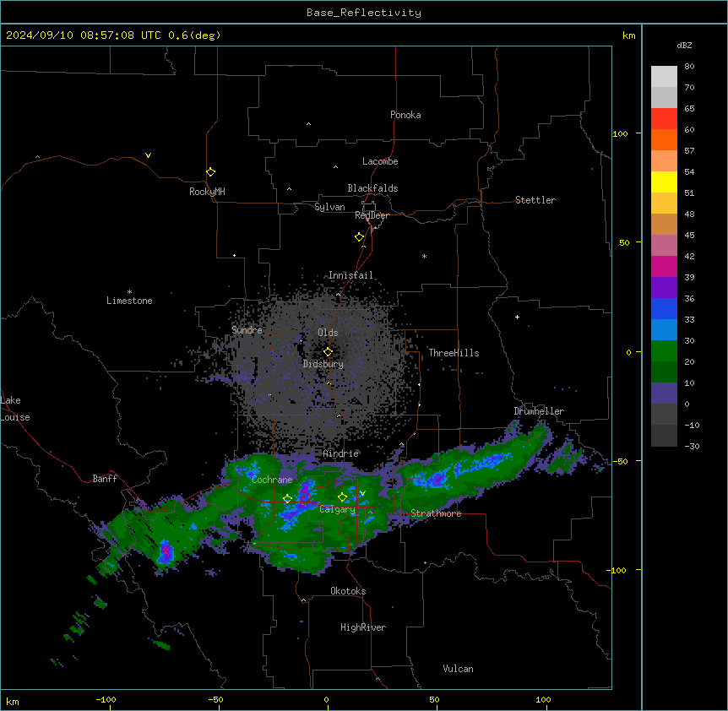Click the Strathmore town label
Image resolution: width=728 pixels, height=711 pixels.
coord(436,513)
